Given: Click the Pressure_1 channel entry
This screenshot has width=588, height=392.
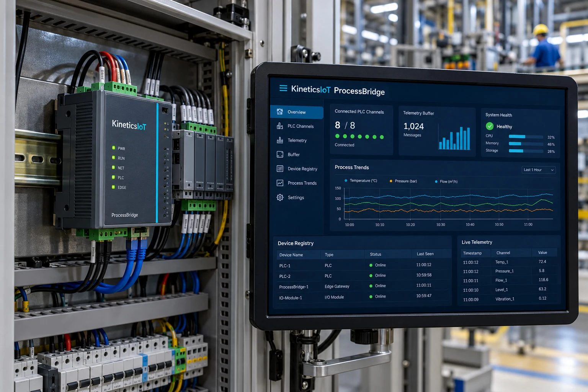Looking at the screenshot, I should click(505, 271).
